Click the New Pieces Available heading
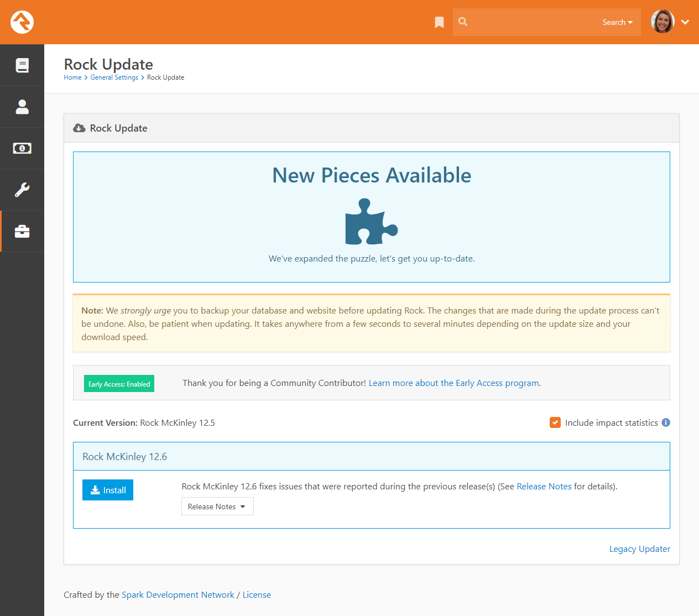699x616 pixels. 372,175
